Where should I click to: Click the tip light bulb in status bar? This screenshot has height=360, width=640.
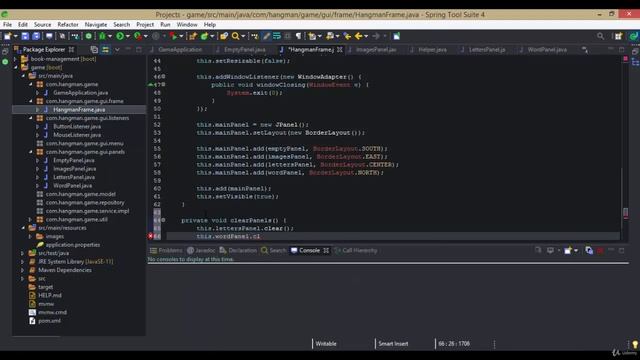(x=635, y=344)
